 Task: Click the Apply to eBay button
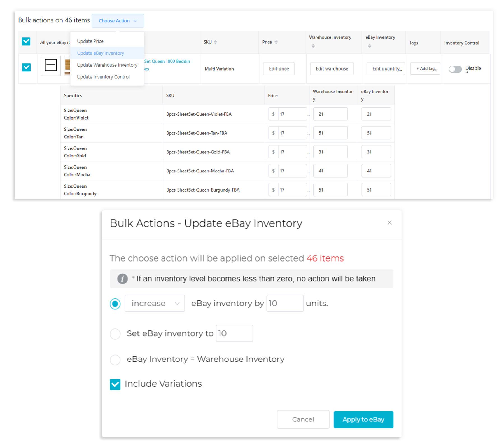tap(363, 419)
